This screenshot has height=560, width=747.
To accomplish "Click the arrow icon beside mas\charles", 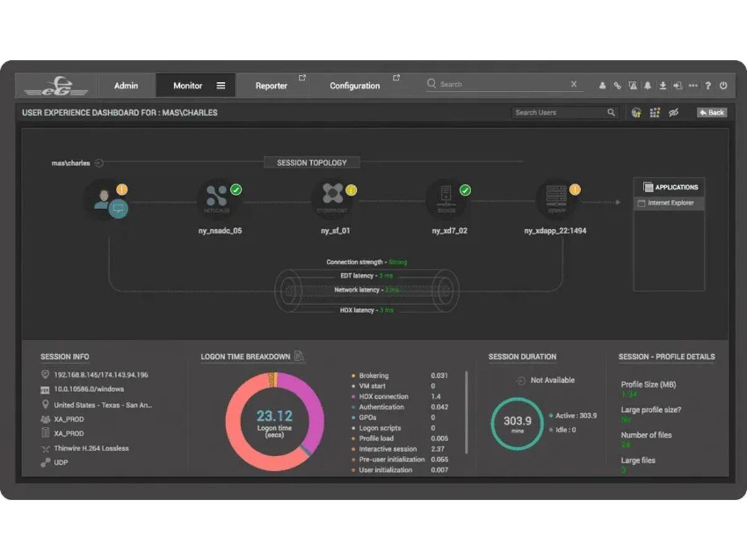I will 100,163.
